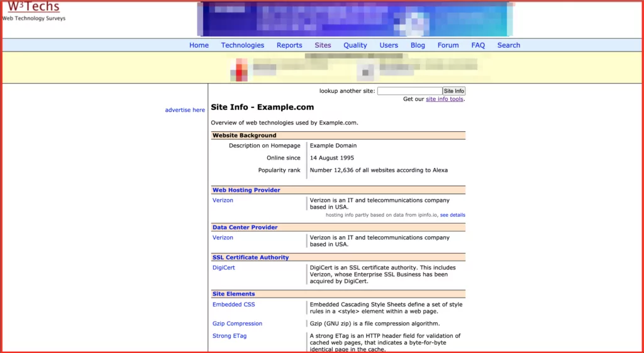Screen dimensions: 644x353
Task: Select the Number 12,636 popularity rank text
Action: click(379, 170)
